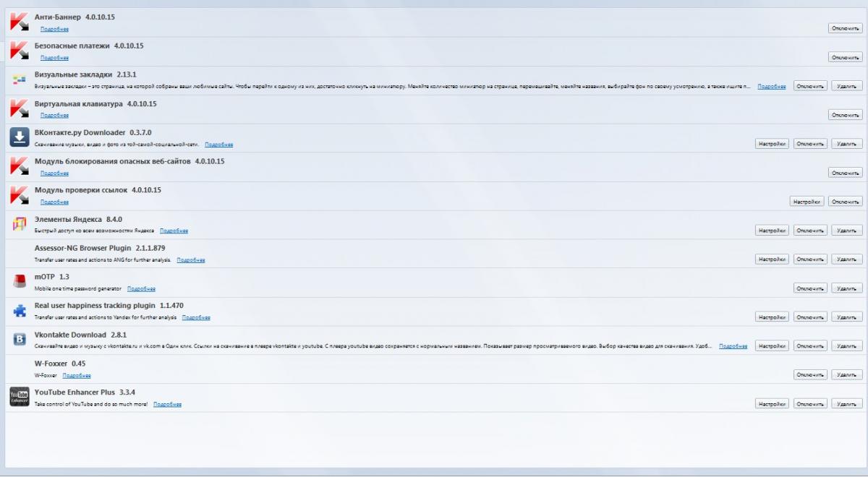Open Подробнее link for Vkontakte Download
868x477 pixels.
click(733, 346)
